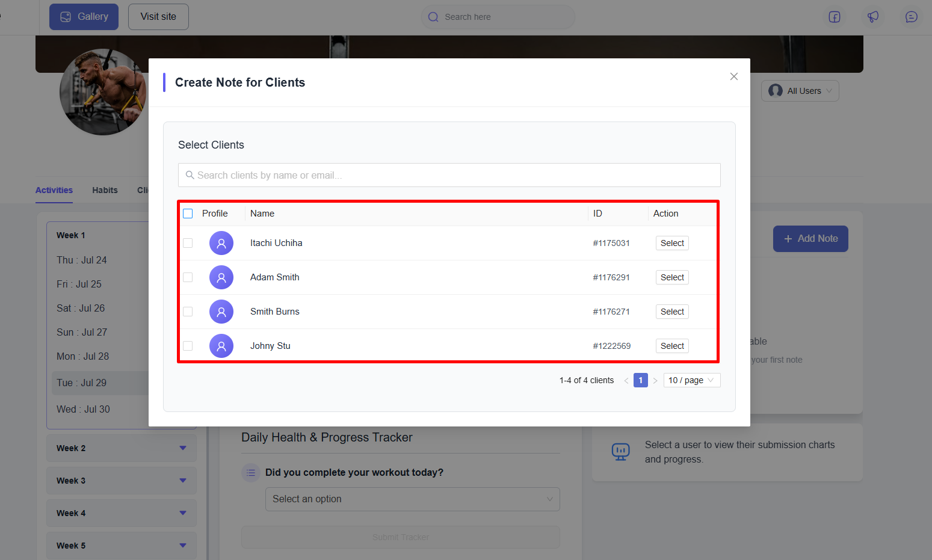Click the ID column header
The height and width of the screenshot is (560, 932).
tap(597, 214)
